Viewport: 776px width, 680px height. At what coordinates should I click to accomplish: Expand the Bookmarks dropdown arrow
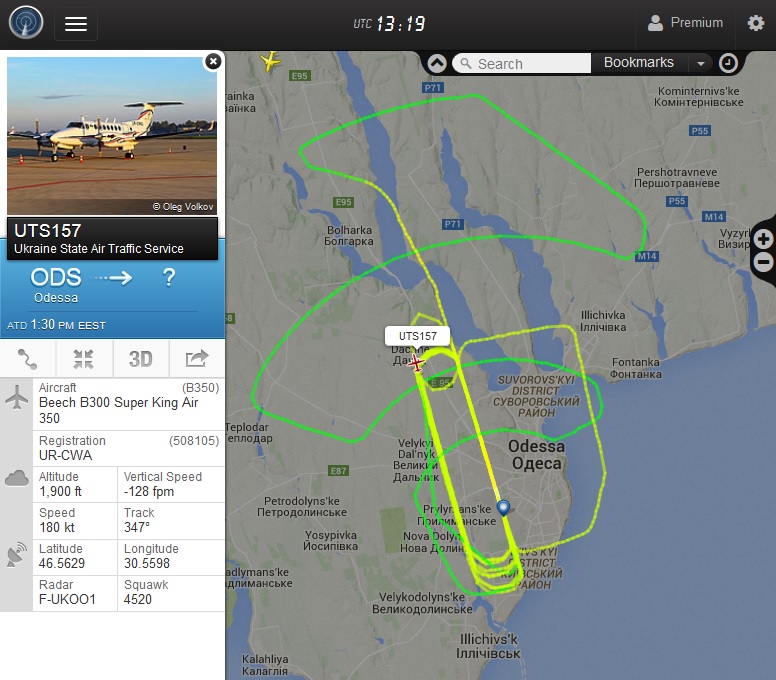point(700,63)
